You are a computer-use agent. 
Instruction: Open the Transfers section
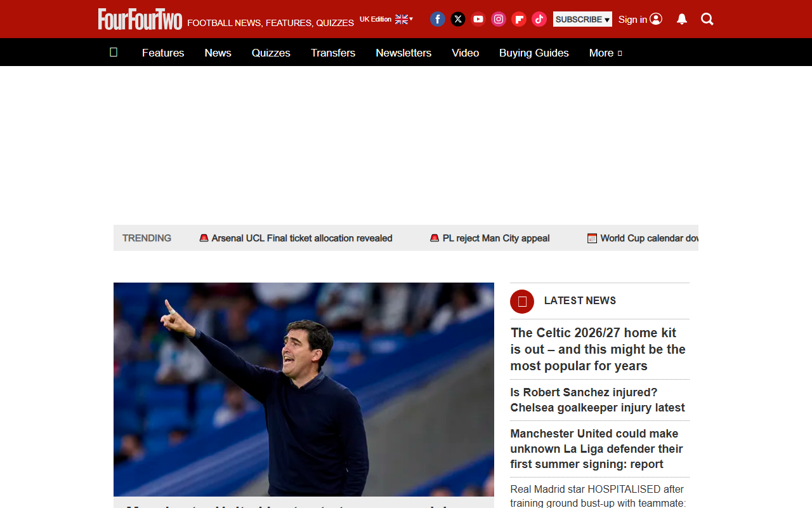click(x=333, y=53)
